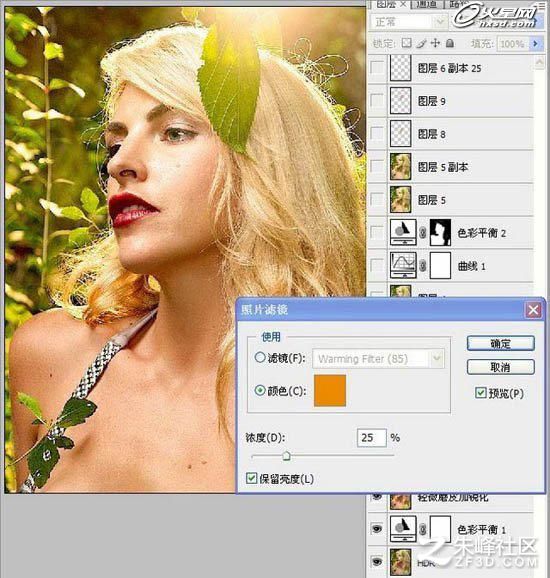Screen dimensions: 550x578
Task: Click the 填充 100% input field
Action: pyautogui.click(x=512, y=43)
